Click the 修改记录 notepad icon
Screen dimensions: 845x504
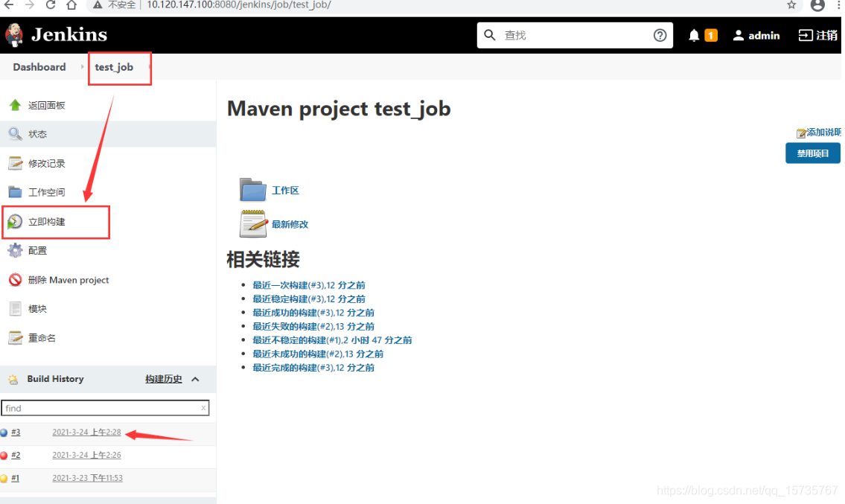(15, 163)
